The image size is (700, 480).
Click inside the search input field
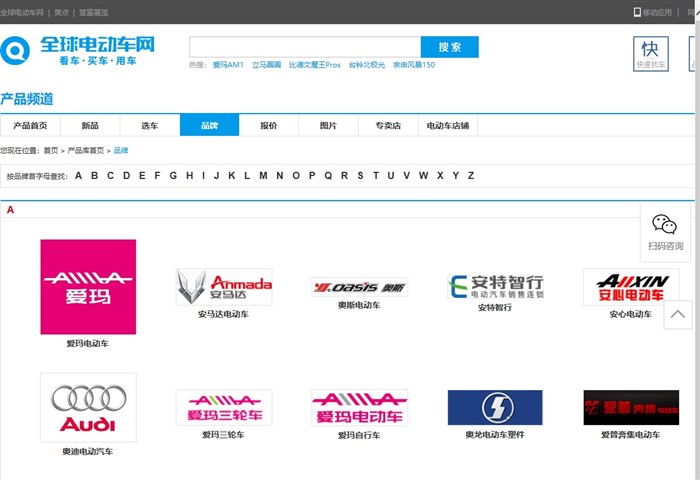coord(305,47)
